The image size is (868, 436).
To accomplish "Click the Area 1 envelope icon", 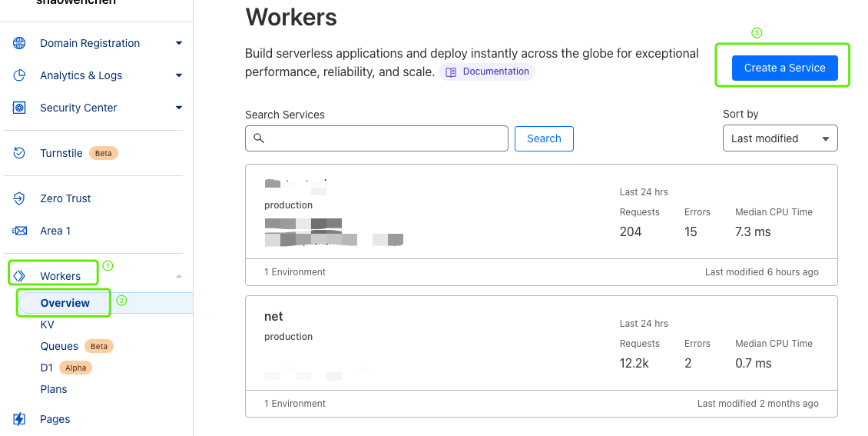I will [x=19, y=231].
